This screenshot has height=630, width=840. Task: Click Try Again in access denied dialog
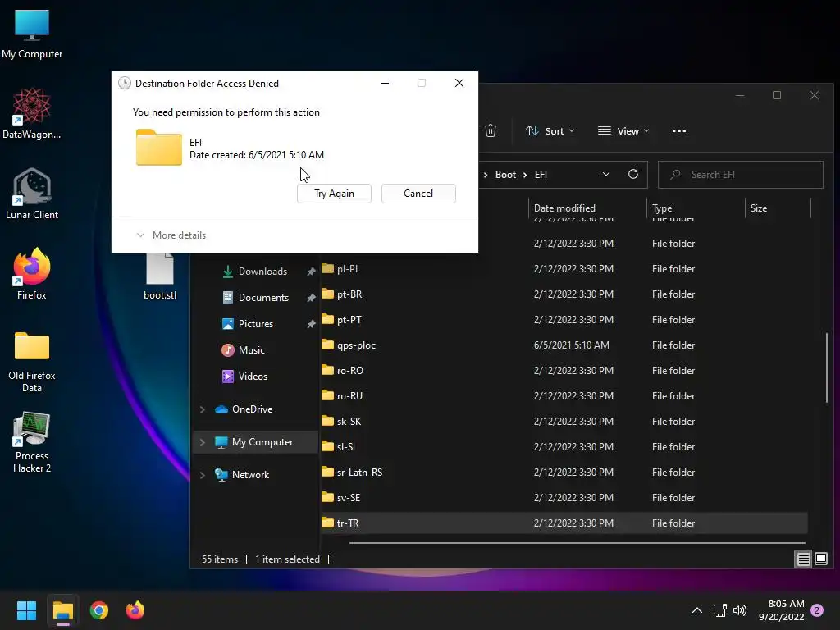pyautogui.click(x=334, y=194)
